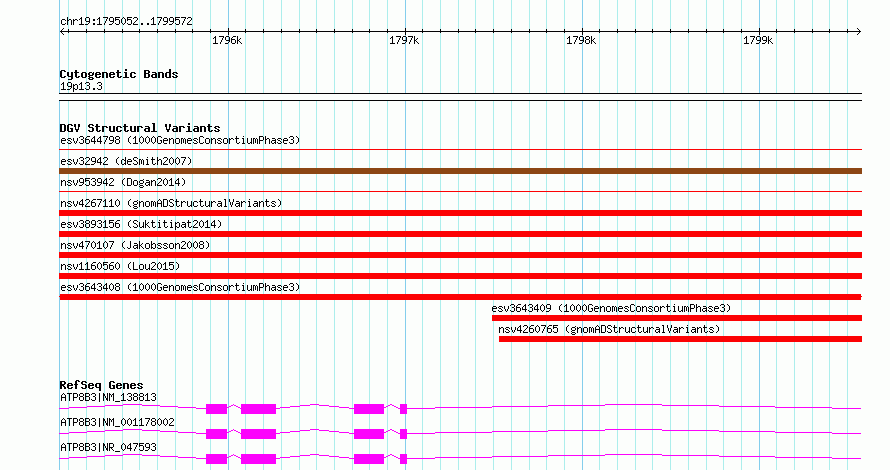Click the widest exon of ATP8B3|NR_047593
This screenshot has height=470, width=890.
click(258, 459)
